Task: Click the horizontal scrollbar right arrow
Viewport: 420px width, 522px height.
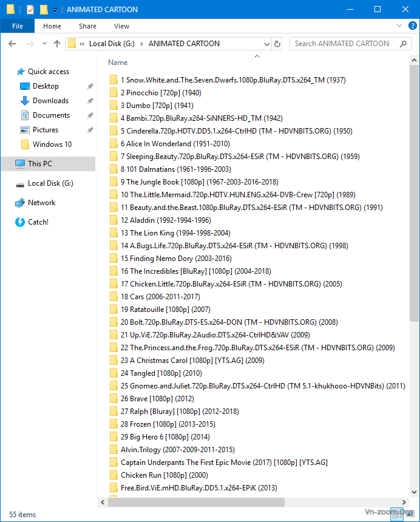Action: tap(404, 503)
